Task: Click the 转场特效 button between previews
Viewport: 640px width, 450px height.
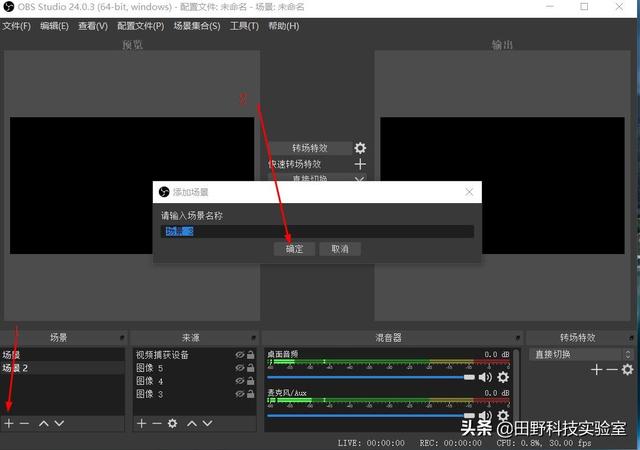Action: click(x=310, y=148)
